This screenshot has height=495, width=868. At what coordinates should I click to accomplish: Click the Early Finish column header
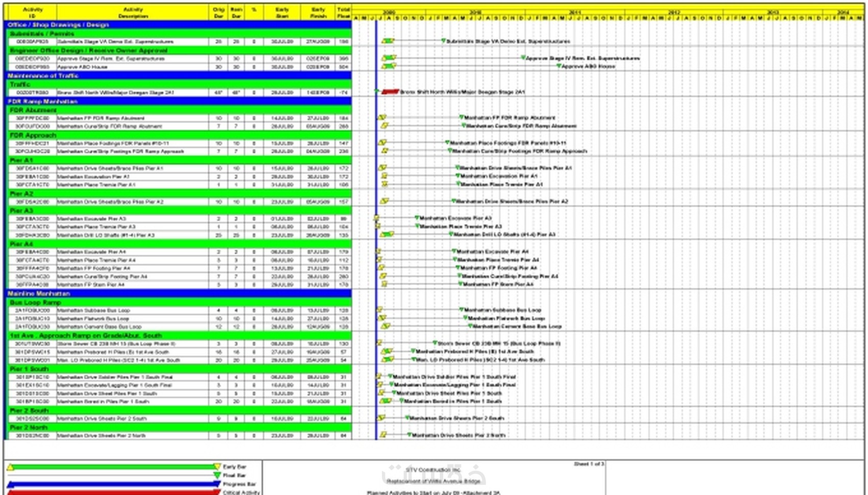(318, 12)
